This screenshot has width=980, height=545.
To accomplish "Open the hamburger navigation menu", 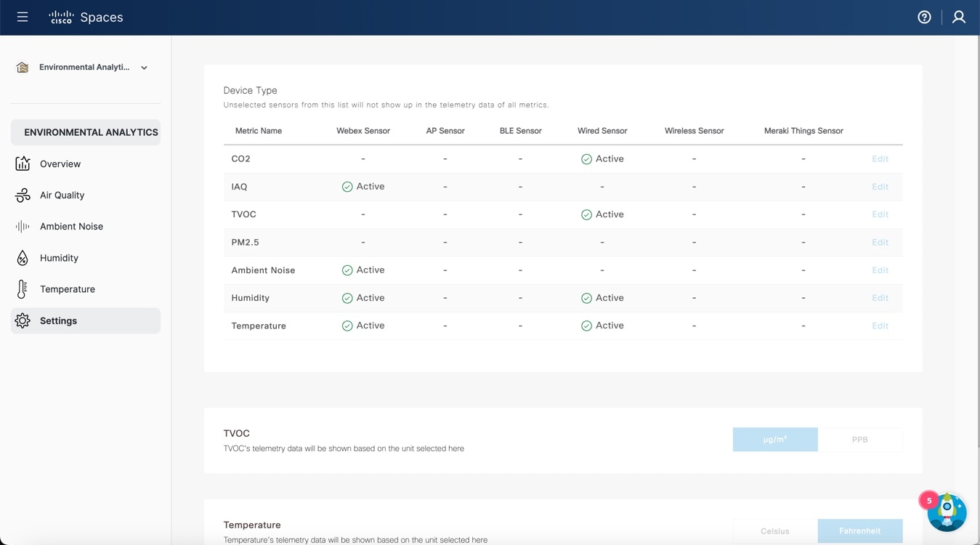I will [x=23, y=17].
